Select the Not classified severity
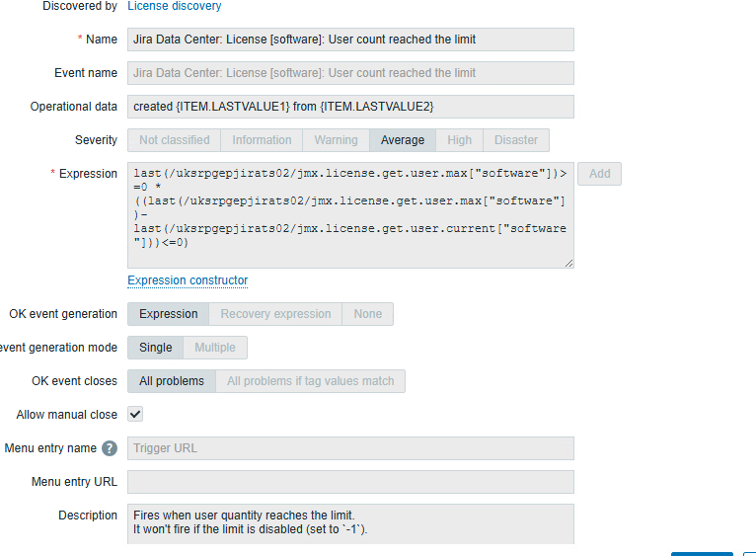756x556 pixels. tap(174, 140)
